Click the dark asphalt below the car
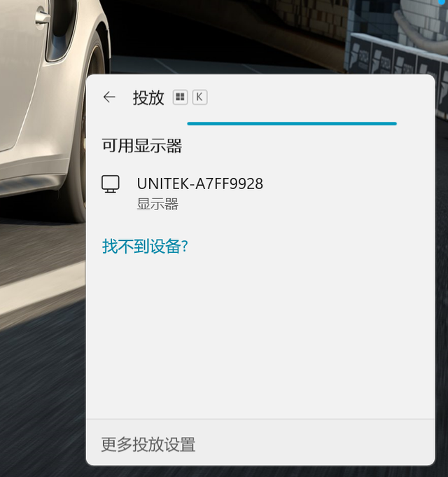 43,396
